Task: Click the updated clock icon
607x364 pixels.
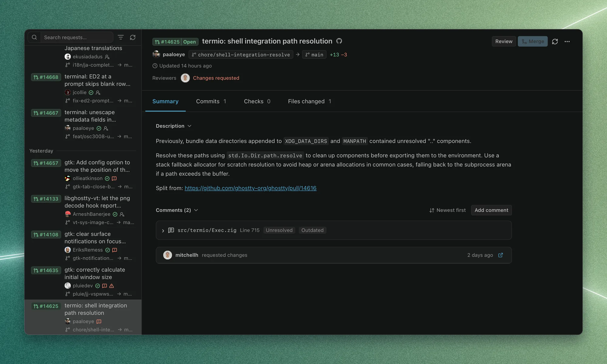Action: (x=155, y=66)
